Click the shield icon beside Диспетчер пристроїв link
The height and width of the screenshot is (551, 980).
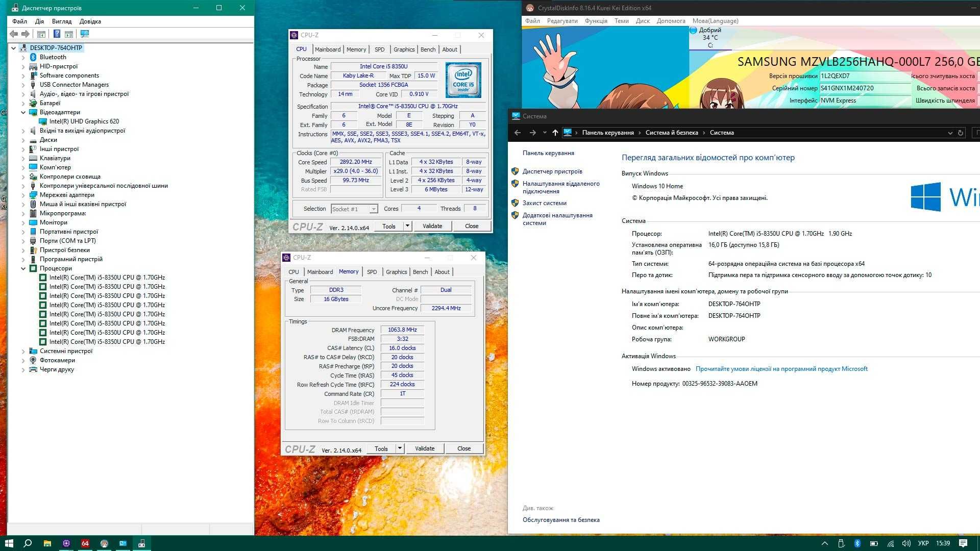(x=515, y=171)
